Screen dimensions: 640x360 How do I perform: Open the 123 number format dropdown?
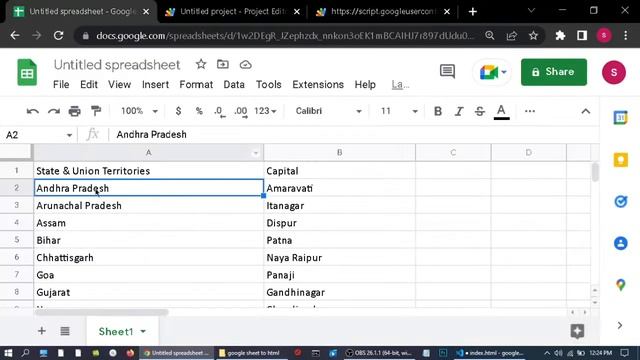click(265, 111)
